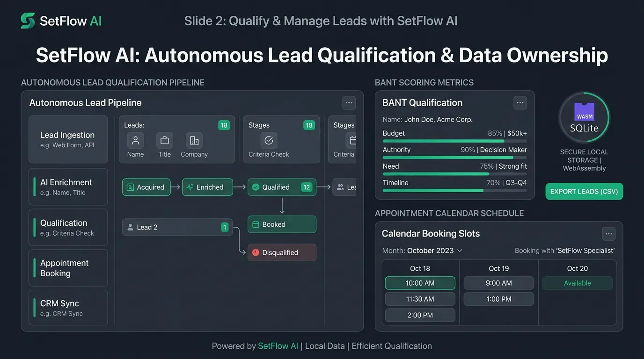Click the Enriched stage node
This screenshot has width=644, height=359.
click(207, 187)
